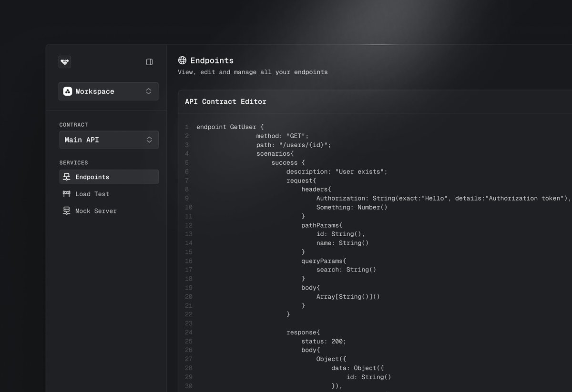Viewport: 572px width, 392px height.
Task: Click the 'request{' code line
Action: tap(301, 181)
